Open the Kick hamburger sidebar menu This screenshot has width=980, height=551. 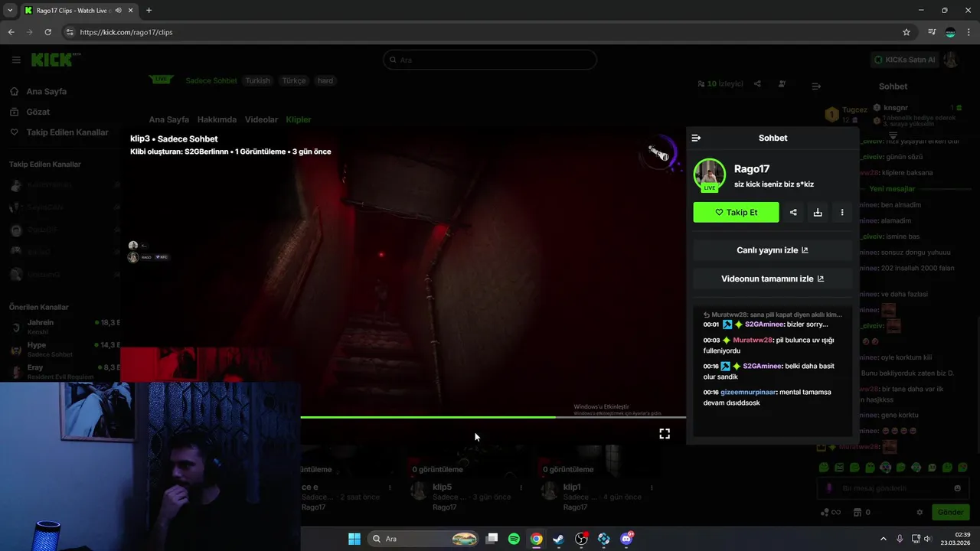(16, 60)
